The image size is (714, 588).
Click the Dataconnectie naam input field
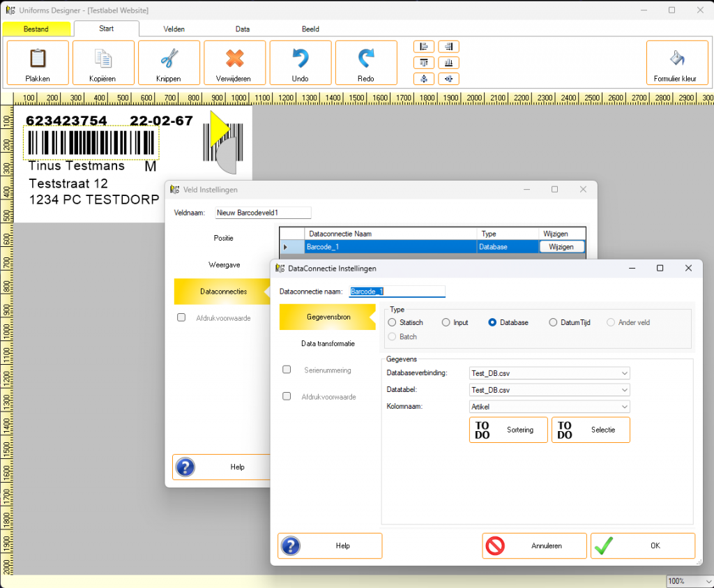(397, 292)
